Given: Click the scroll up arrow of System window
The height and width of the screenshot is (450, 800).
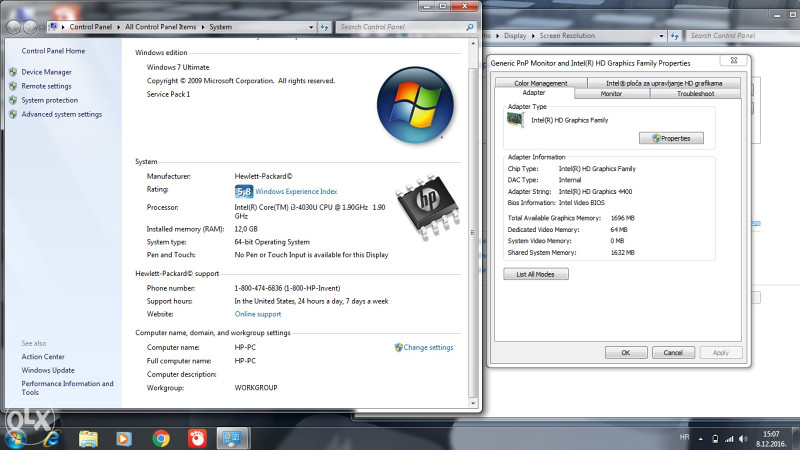Looking at the screenshot, I should tap(473, 44).
